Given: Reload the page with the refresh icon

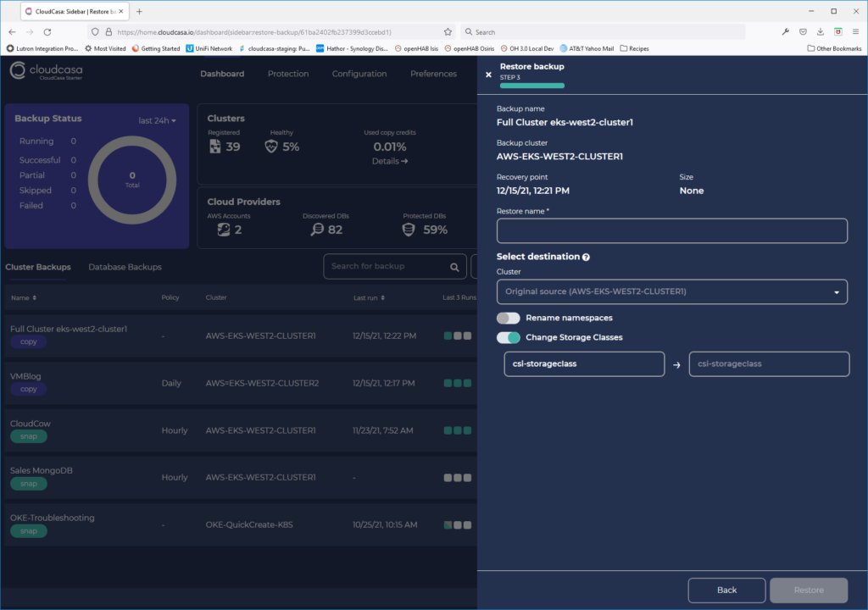Looking at the screenshot, I should coord(47,32).
